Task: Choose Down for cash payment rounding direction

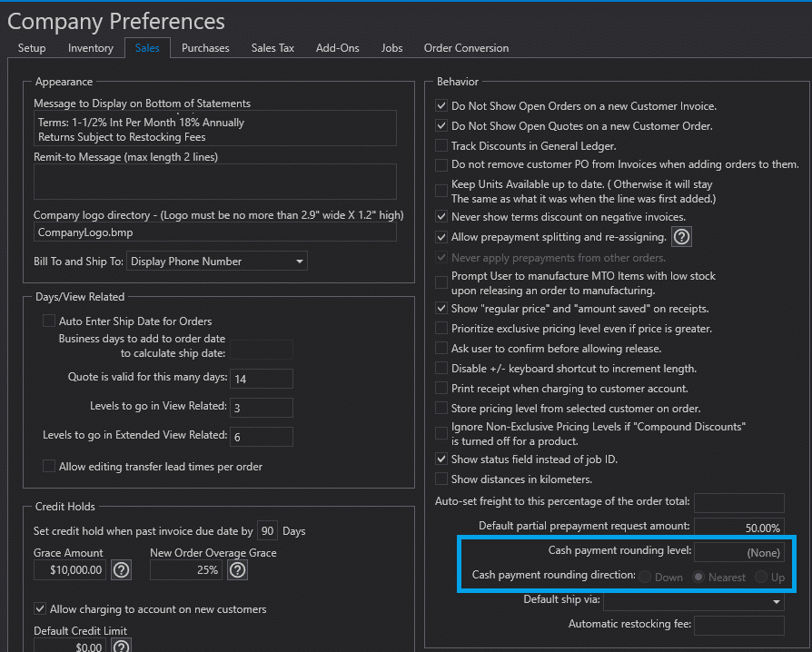Action: point(646,578)
